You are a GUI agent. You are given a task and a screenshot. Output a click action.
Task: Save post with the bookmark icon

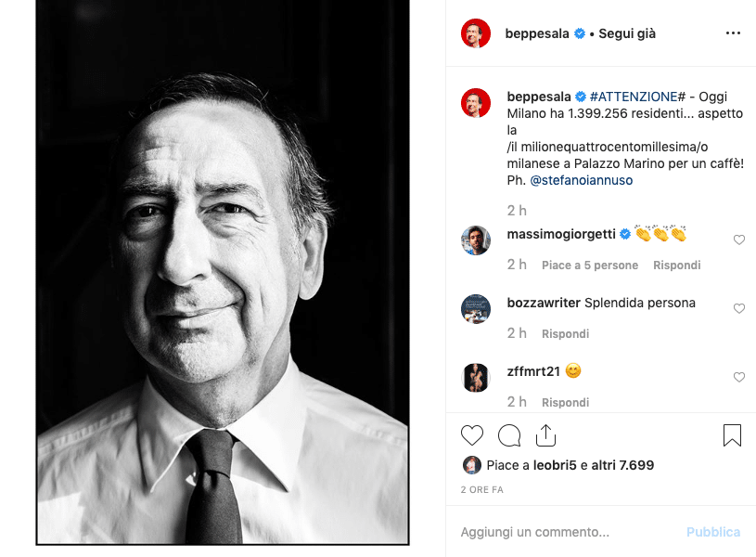pos(732,435)
